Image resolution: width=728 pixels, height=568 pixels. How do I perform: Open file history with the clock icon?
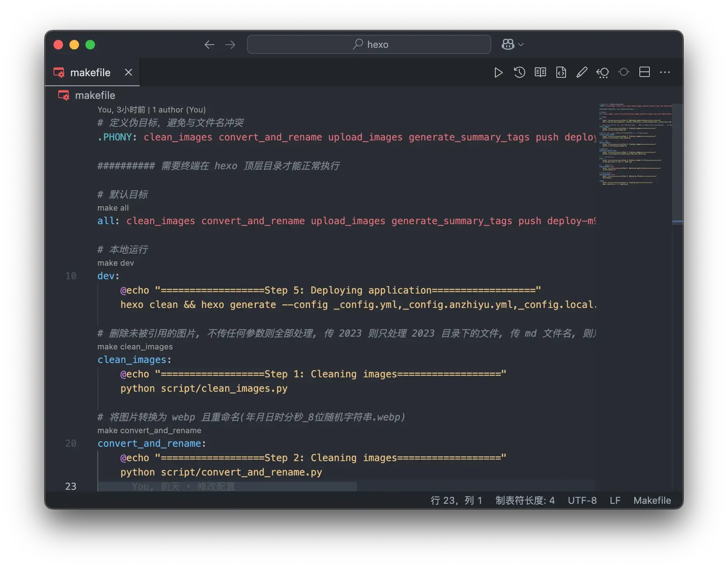pyautogui.click(x=519, y=72)
